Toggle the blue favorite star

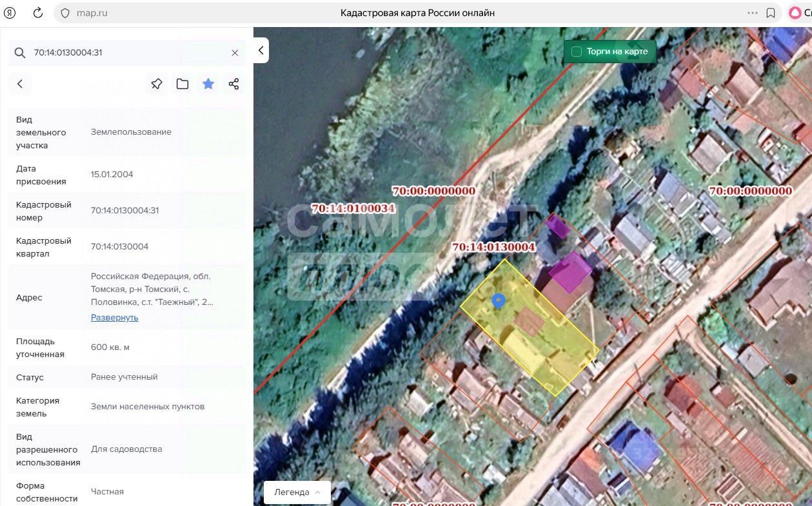208,84
